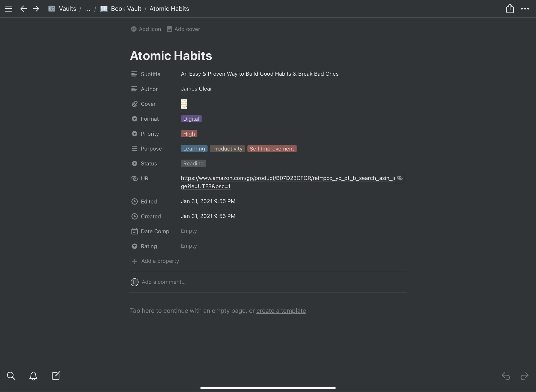Viewport: 536px width, 392px height.
Task: Select the Self Improvement purpose tag
Action: 271,149
